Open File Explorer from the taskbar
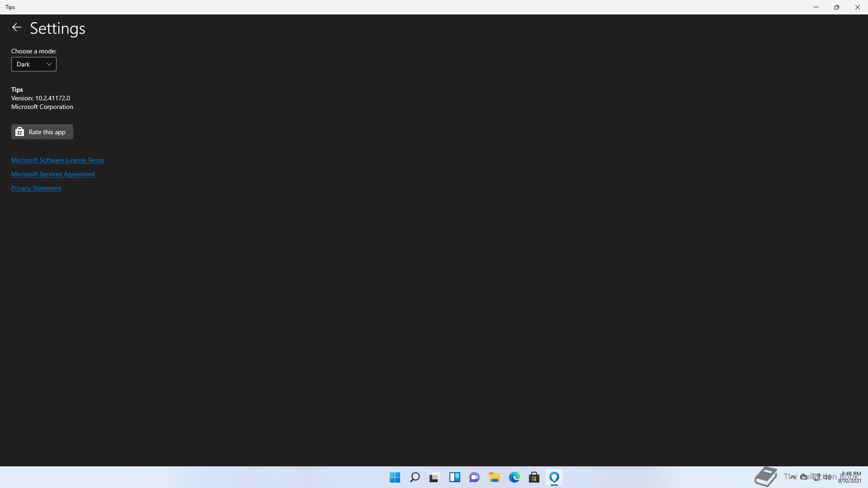 (x=494, y=477)
